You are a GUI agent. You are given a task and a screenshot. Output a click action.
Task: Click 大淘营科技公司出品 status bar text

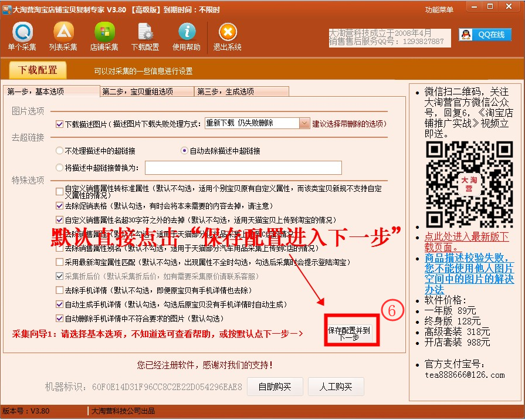pyautogui.click(x=123, y=411)
